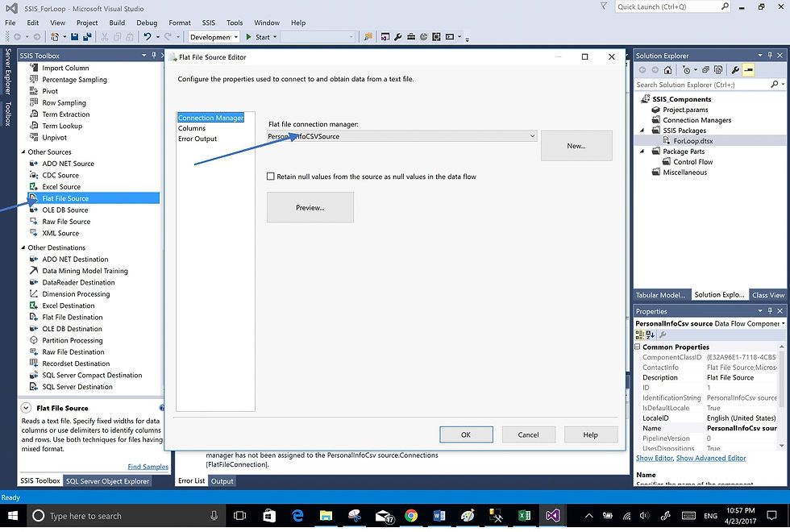Click the wrench Properties icon in main toolbar
790x532 pixels.
(398, 37)
